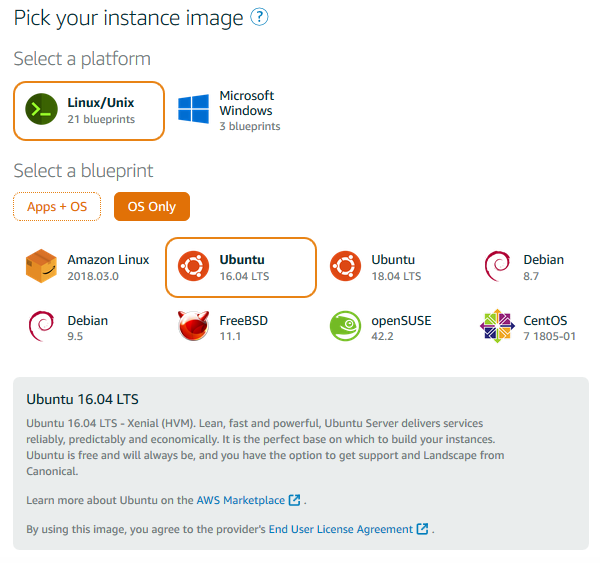
Task: Click the Debian 8.7 version number
Action: [x=531, y=276]
